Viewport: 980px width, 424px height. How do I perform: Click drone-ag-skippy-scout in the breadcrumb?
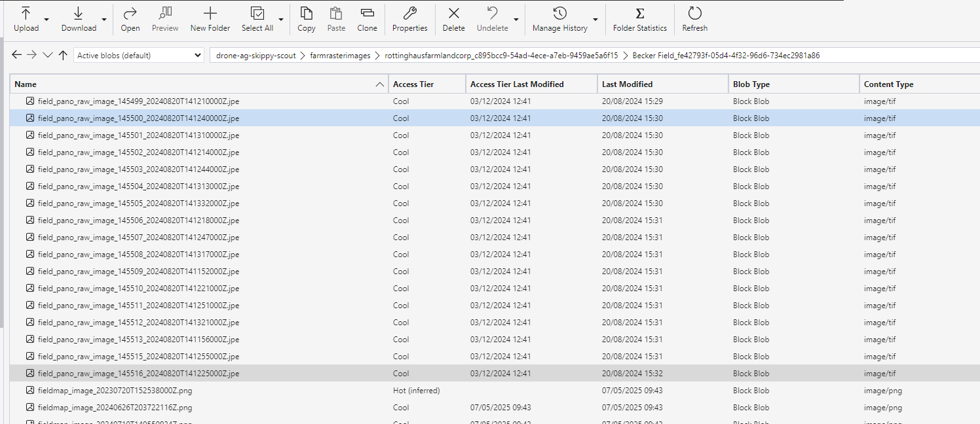click(x=256, y=56)
